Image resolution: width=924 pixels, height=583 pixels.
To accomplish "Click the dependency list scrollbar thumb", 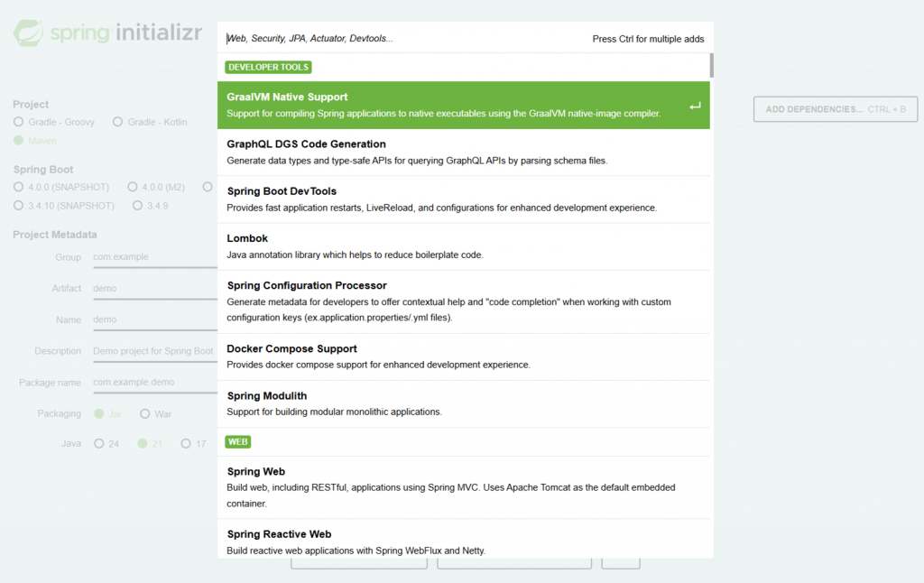I will tap(712, 65).
